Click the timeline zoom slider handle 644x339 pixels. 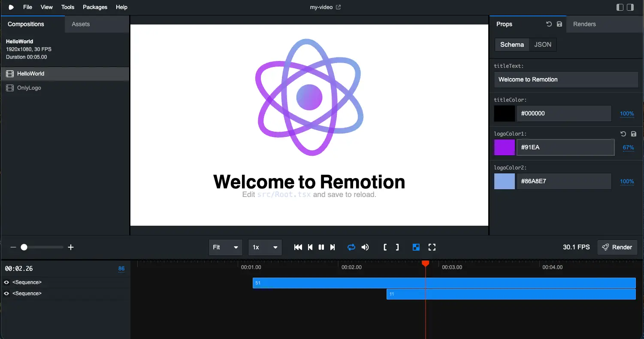click(24, 247)
